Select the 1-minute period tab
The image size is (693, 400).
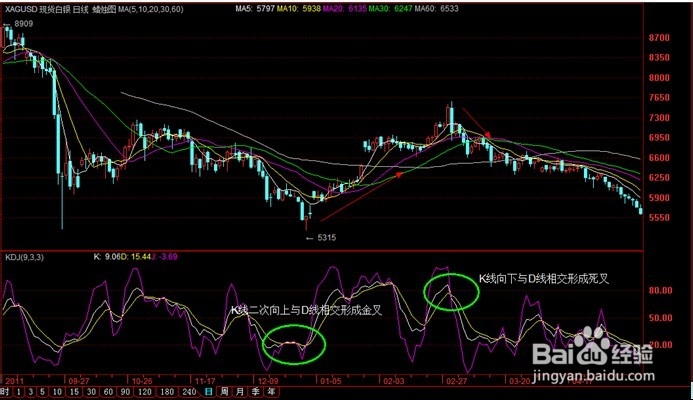(19, 392)
